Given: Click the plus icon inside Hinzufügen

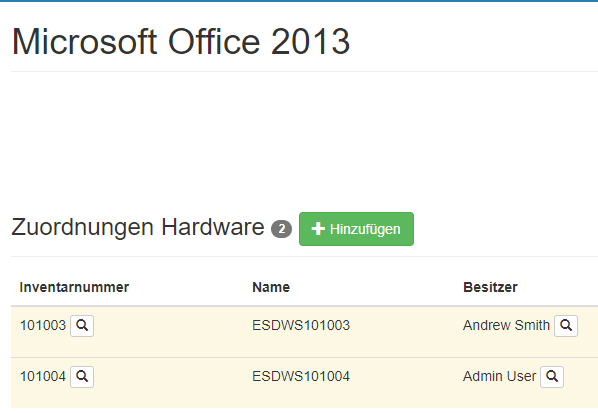Looking at the screenshot, I should pos(318,229).
